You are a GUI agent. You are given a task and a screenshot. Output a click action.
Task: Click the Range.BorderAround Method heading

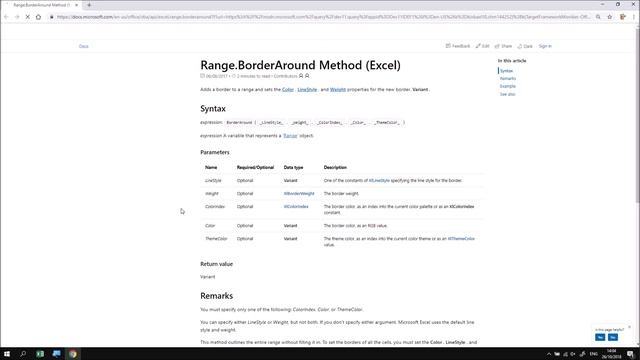click(300, 65)
